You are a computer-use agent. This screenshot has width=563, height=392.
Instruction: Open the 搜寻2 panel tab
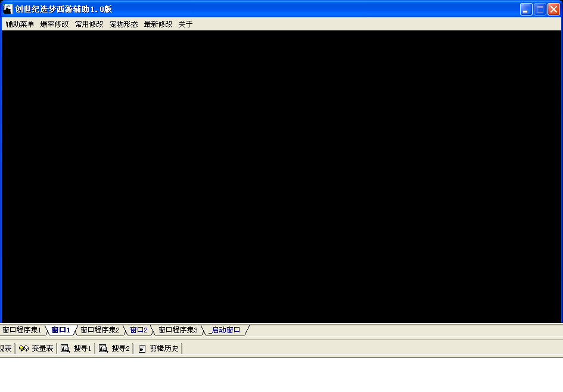tap(114, 348)
